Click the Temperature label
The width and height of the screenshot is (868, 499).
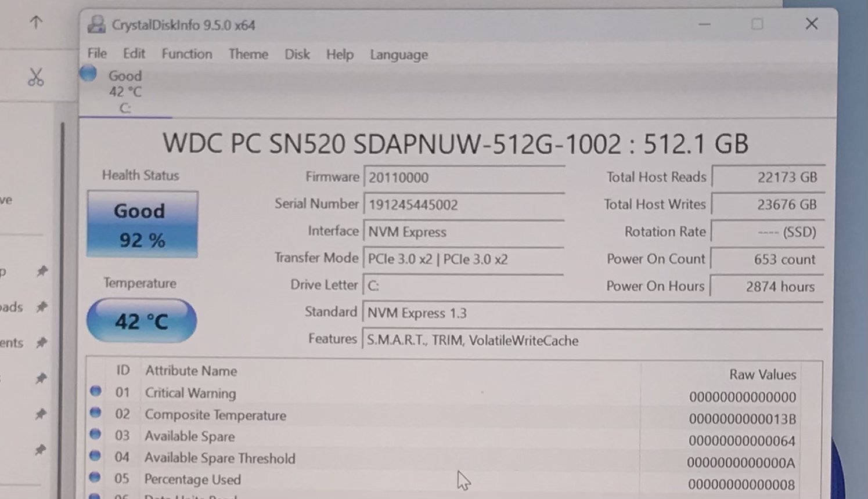[x=140, y=283]
